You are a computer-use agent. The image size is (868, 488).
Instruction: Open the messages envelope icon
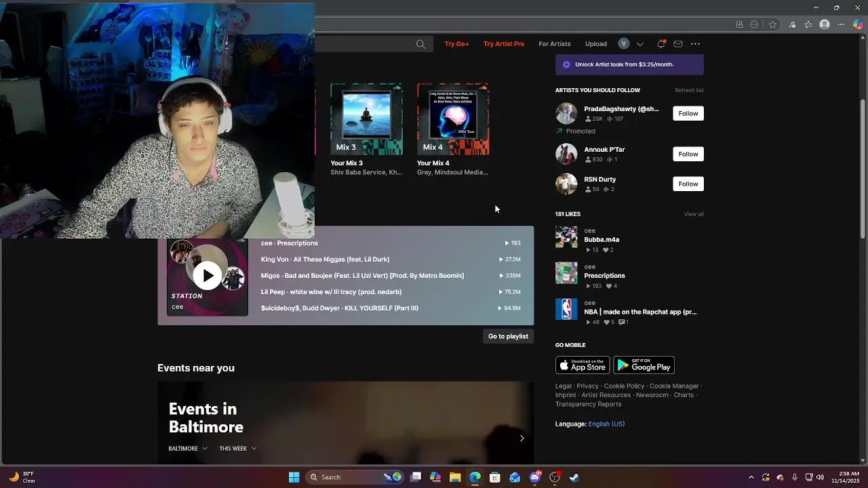pyautogui.click(x=678, y=44)
